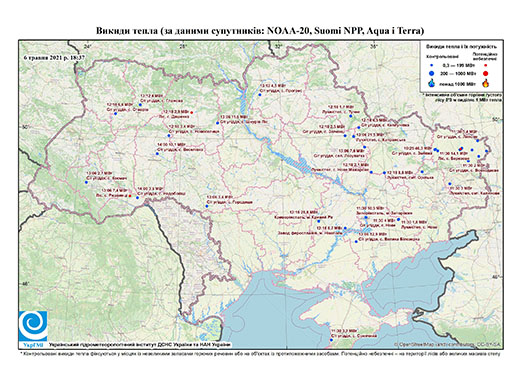Click the legend heading about heat emissions power
This screenshot has width=520, height=368.
462,46
